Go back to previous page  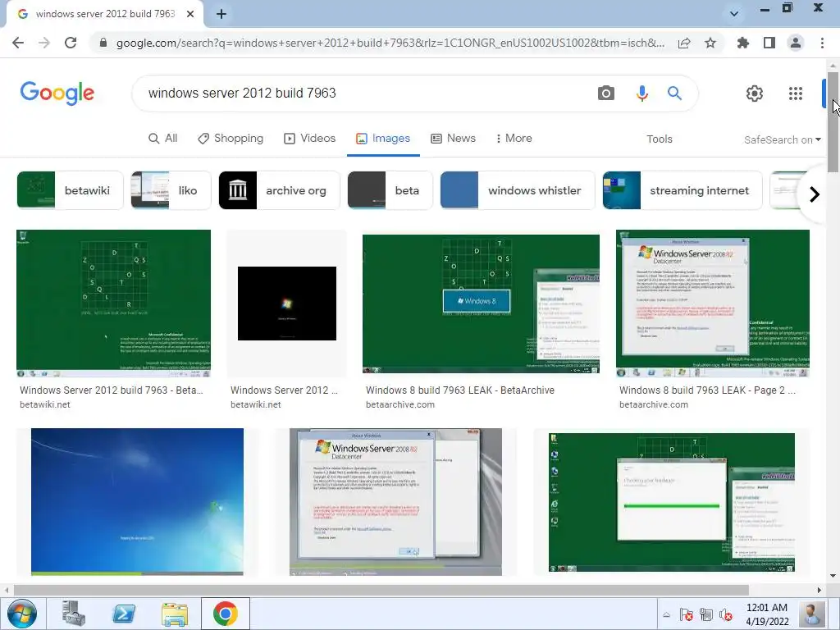[x=18, y=43]
